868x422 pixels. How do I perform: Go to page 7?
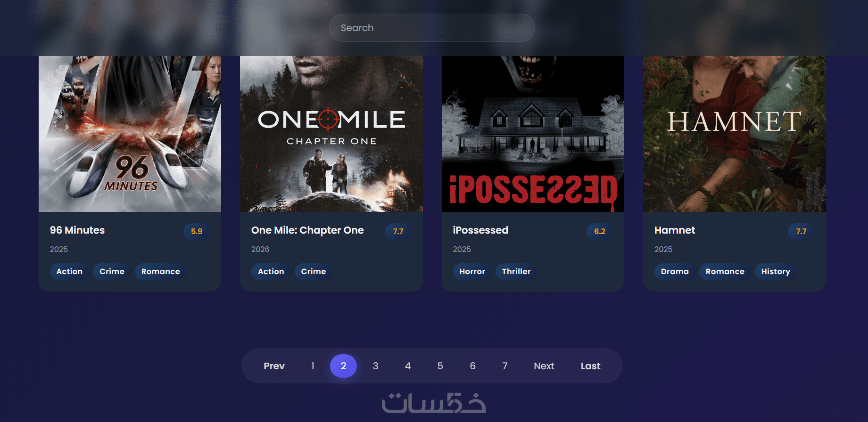click(x=505, y=366)
